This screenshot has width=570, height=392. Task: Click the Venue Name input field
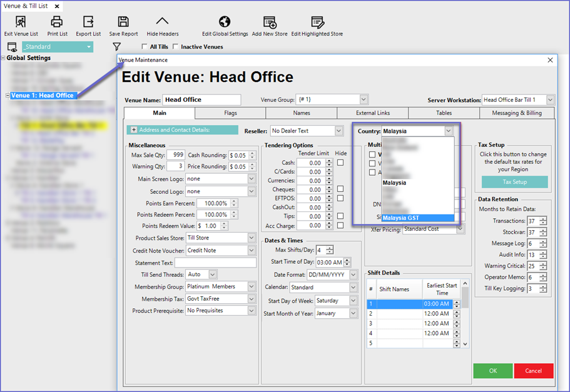(x=201, y=100)
